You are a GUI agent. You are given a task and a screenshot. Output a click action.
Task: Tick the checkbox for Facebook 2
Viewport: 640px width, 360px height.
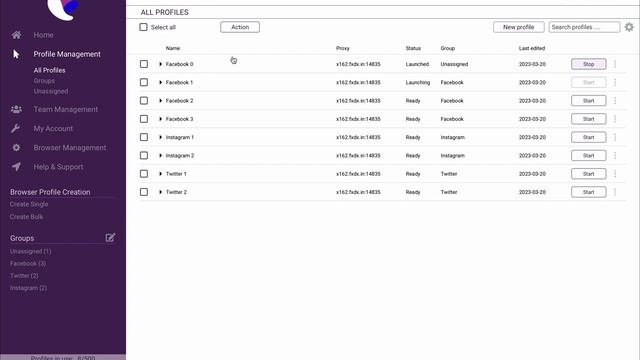click(x=144, y=100)
